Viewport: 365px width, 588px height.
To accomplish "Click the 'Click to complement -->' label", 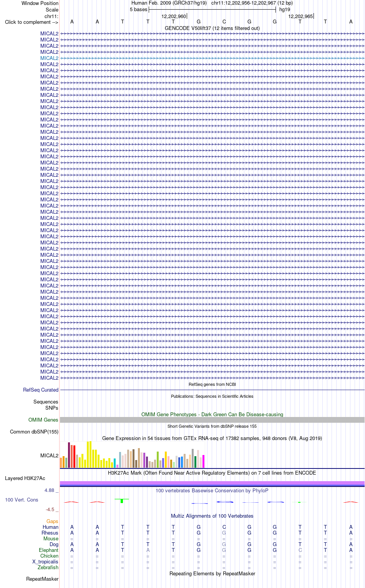I will tap(32, 22).
